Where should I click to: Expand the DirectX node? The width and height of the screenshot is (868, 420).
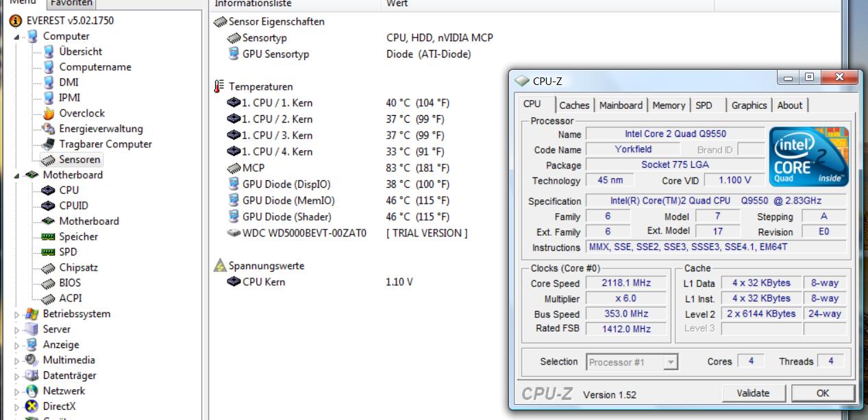(x=18, y=406)
